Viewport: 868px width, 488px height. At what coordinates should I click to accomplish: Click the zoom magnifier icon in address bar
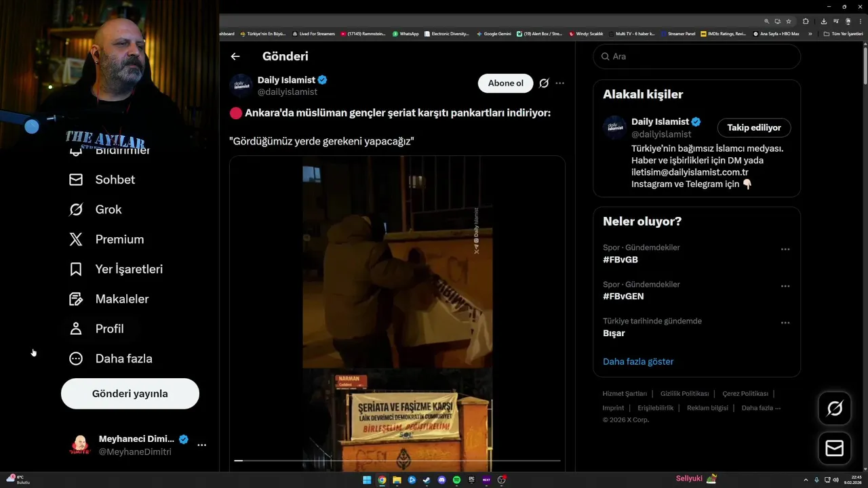[x=767, y=21]
